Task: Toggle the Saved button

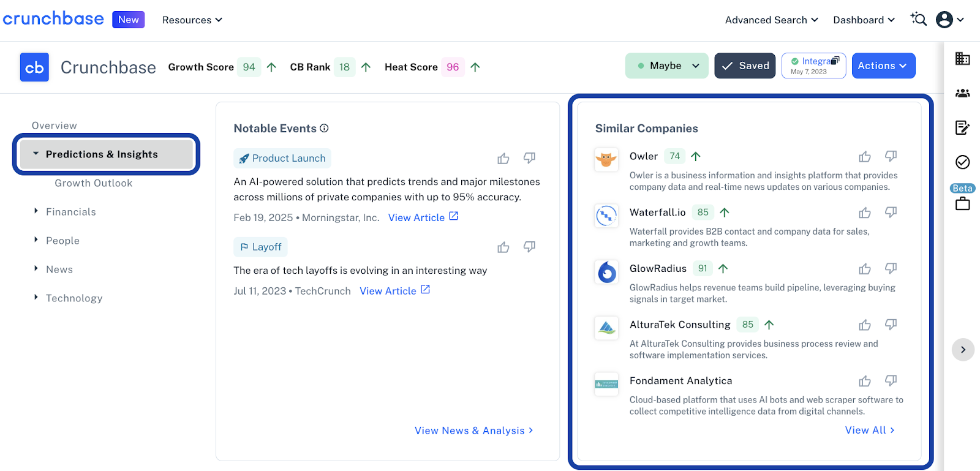Action: tap(745, 66)
